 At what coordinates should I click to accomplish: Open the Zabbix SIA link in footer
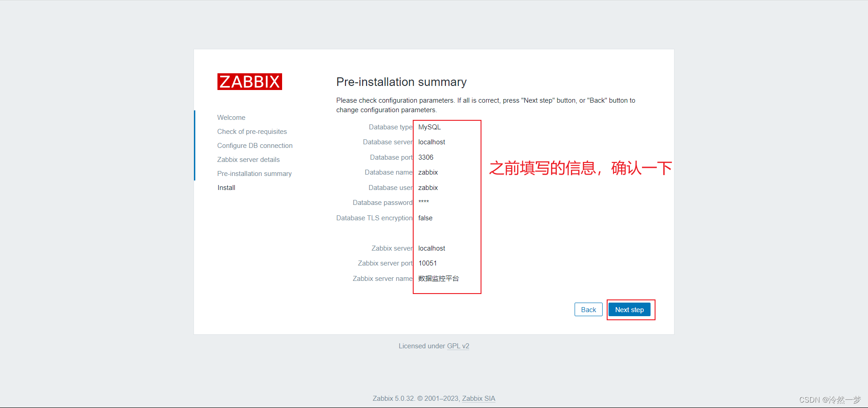coord(478,399)
